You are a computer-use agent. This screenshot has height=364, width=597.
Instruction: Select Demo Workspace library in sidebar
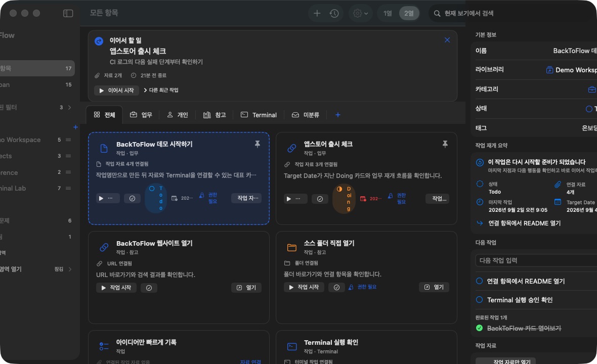[x=36, y=140]
